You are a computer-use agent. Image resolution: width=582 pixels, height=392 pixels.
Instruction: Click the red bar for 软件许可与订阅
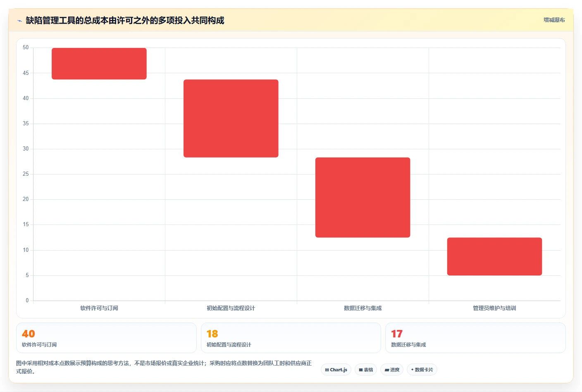[99, 64]
